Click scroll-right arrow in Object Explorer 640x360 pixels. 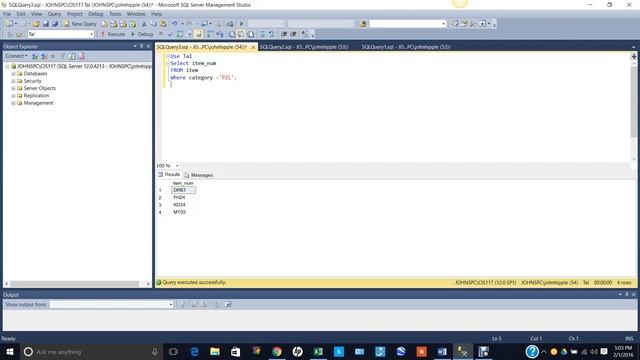pyautogui.click(x=148, y=284)
